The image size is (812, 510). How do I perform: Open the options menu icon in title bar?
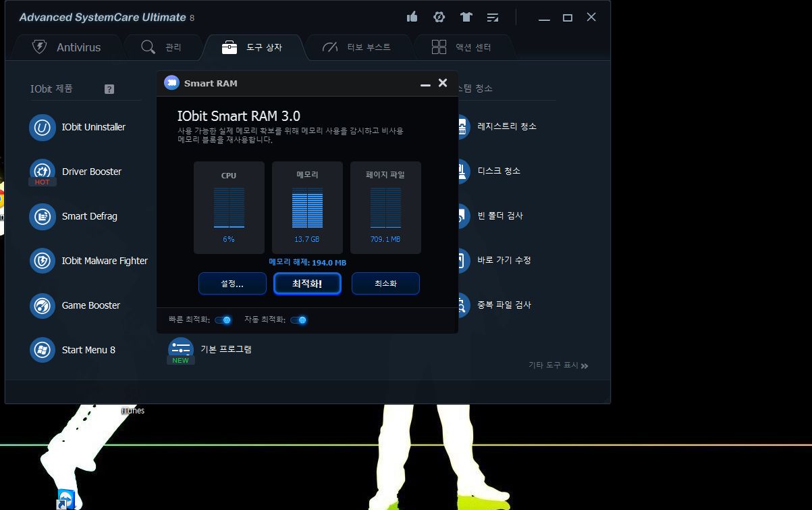(x=493, y=17)
